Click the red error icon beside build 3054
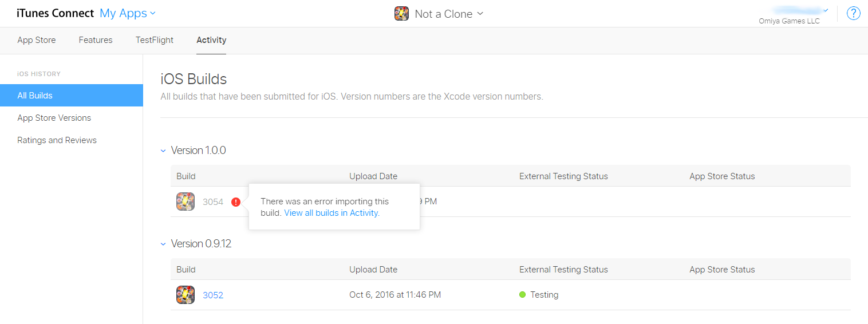Screen dimensions: 868x324 [x=235, y=201]
